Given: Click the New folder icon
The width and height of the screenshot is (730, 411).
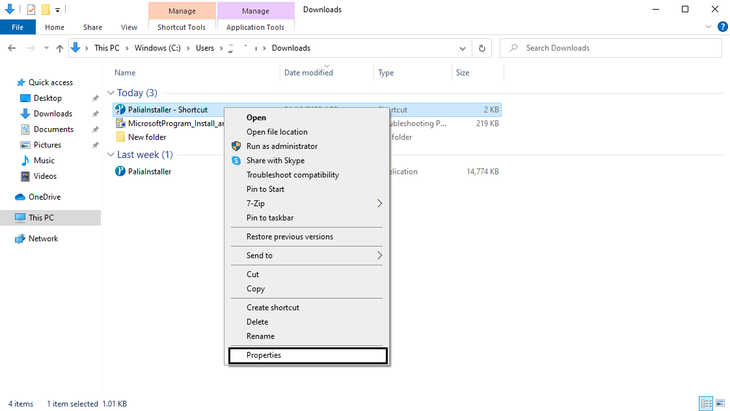Looking at the screenshot, I should (120, 137).
